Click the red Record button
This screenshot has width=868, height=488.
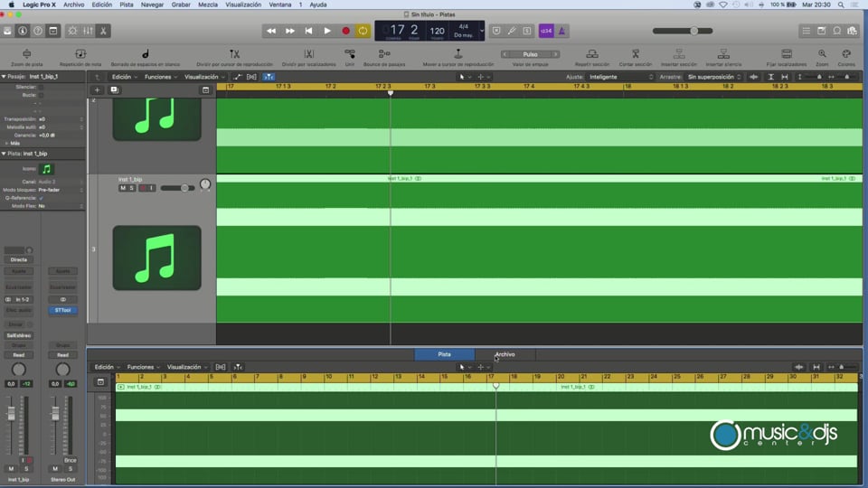click(x=346, y=31)
